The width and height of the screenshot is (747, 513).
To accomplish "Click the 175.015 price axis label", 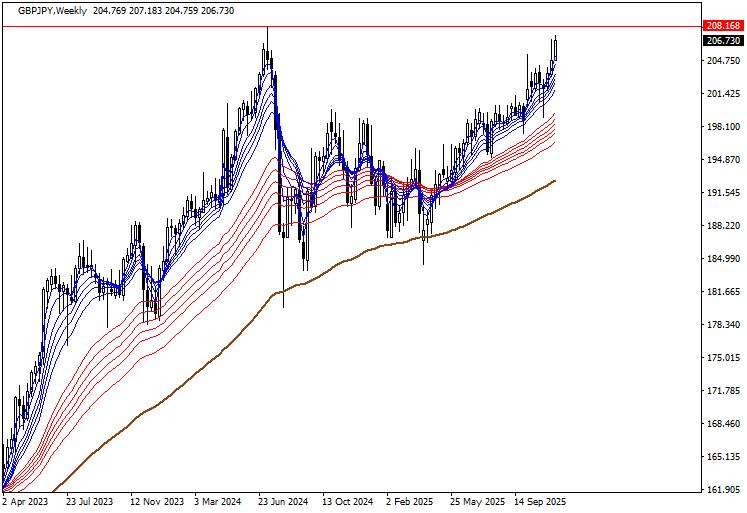I will pos(722,358).
